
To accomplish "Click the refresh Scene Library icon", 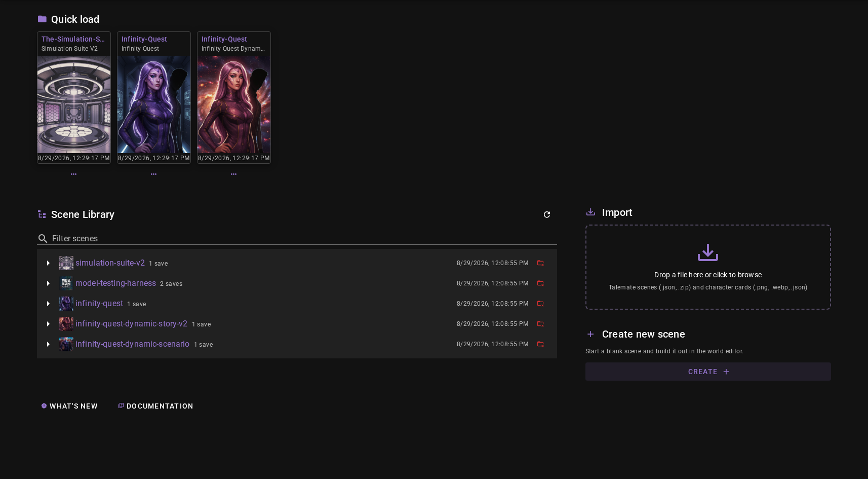I will [547, 214].
